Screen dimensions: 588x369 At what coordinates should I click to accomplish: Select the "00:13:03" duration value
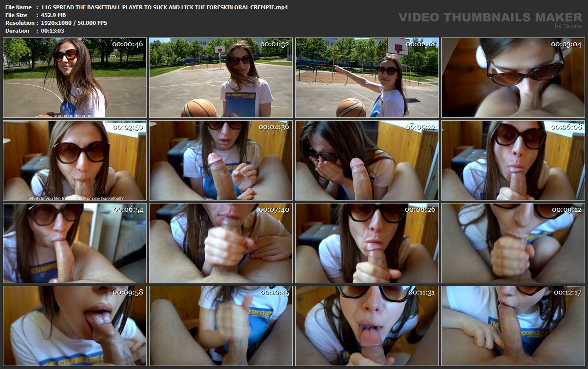[x=53, y=31]
